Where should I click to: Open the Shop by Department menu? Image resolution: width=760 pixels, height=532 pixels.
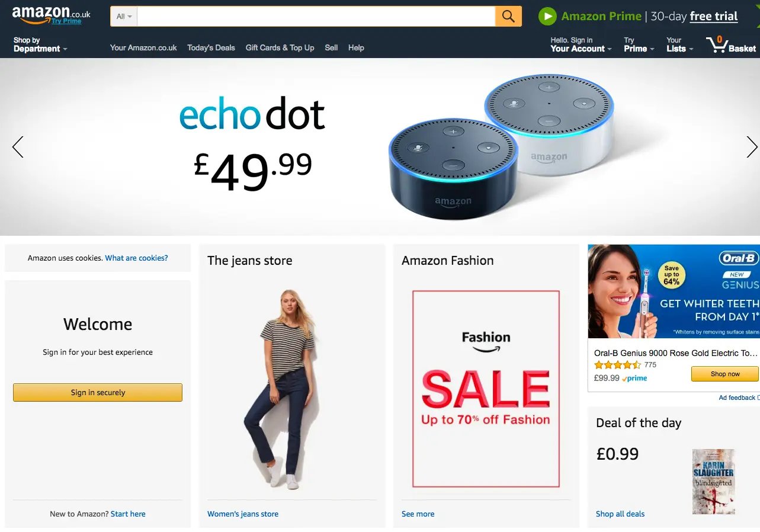(40, 44)
